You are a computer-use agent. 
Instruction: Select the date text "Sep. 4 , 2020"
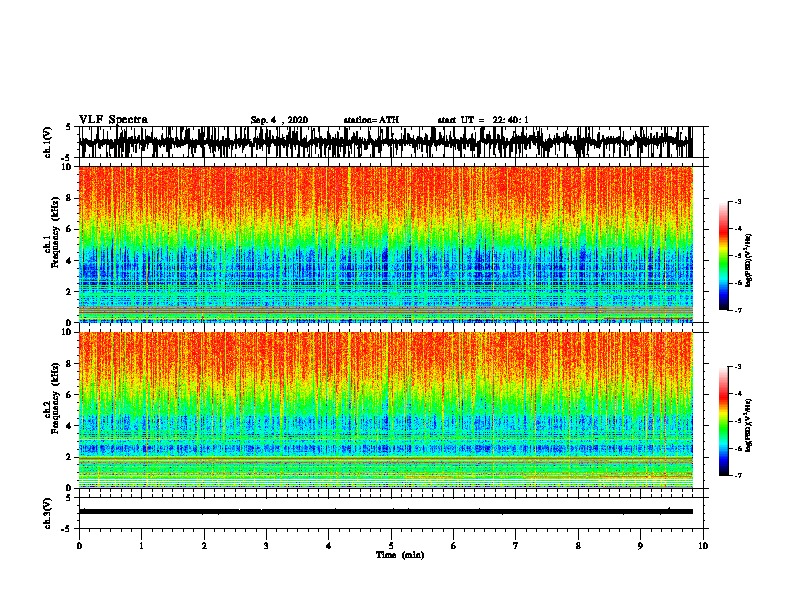279,120
